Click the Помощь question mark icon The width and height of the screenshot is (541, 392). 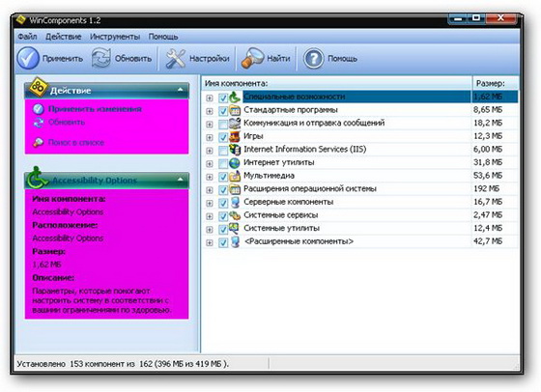coord(313,58)
